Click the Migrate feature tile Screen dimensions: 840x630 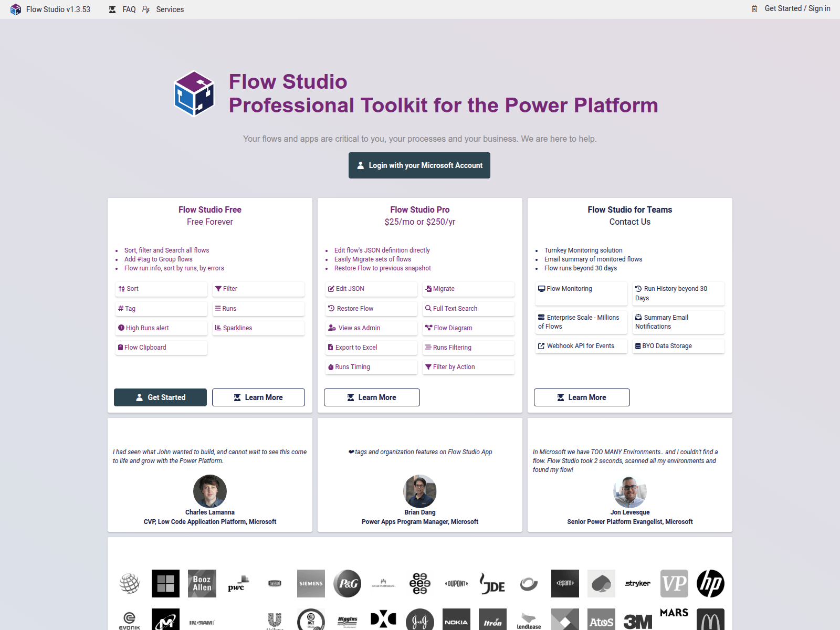pos(468,289)
